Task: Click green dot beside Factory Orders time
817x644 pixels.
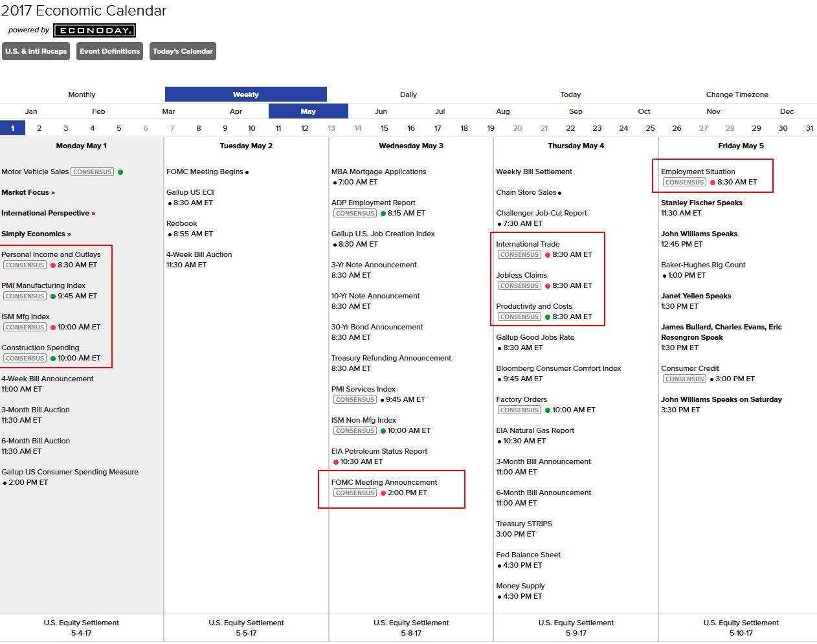Action: click(548, 410)
